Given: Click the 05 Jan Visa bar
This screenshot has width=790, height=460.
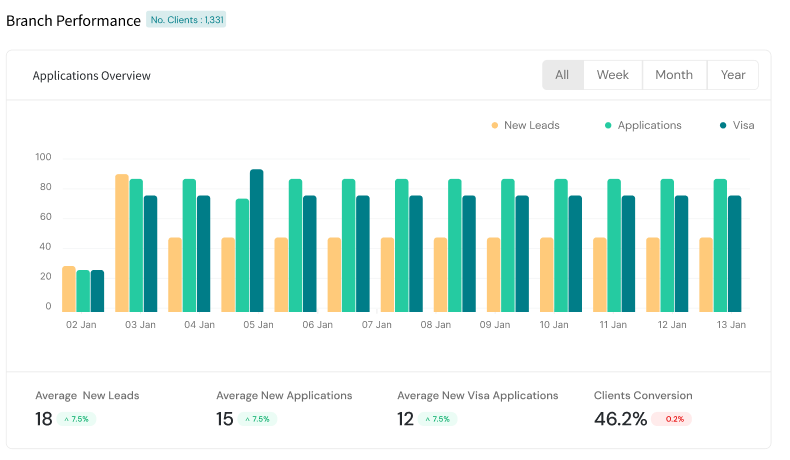Looking at the screenshot, I should tap(257, 241).
